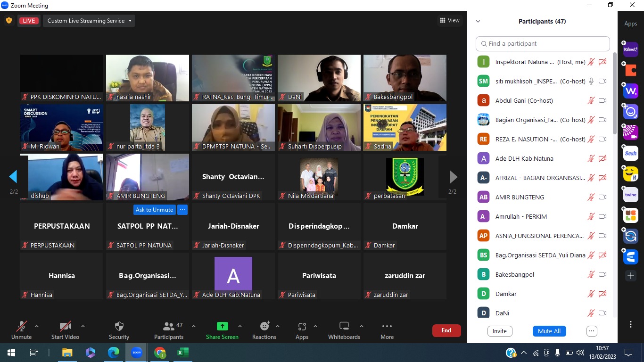This screenshot has width=644, height=362.
Task: Turn on camera with Start Video
Action: pos(65,327)
